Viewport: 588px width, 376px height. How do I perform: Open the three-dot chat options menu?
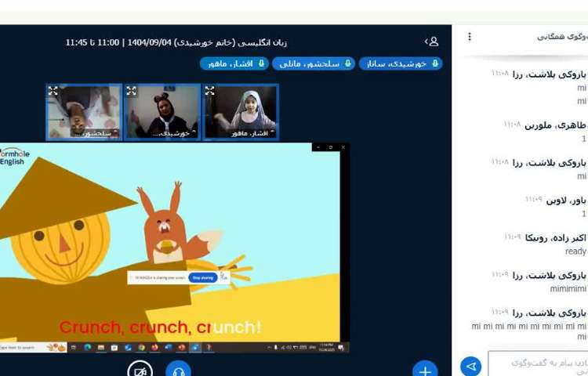click(x=470, y=37)
